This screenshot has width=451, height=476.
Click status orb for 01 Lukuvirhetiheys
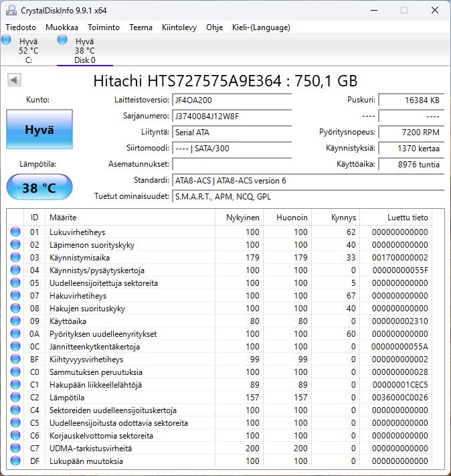[x=15, y=232]
